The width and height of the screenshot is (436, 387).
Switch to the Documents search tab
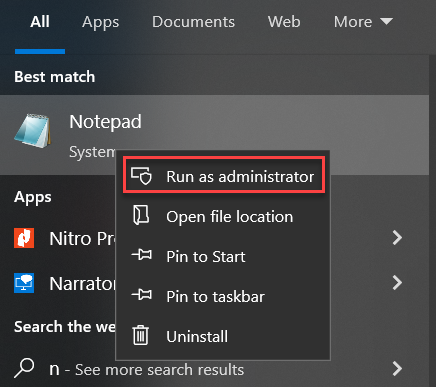click(193, 22)
